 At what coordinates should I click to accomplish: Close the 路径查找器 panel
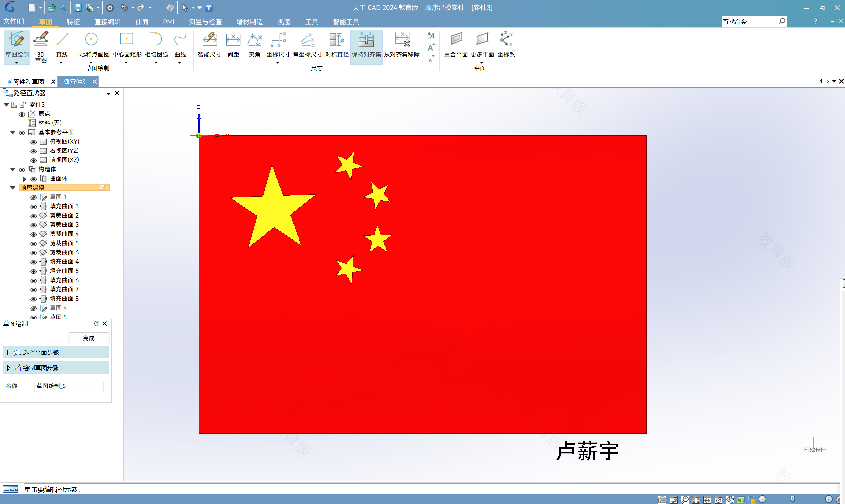tap(117, 93)
